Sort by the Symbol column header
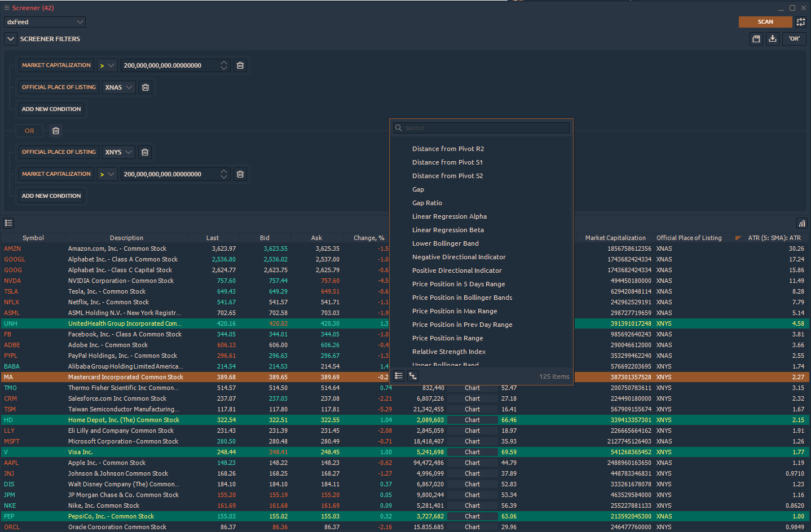 33,238
